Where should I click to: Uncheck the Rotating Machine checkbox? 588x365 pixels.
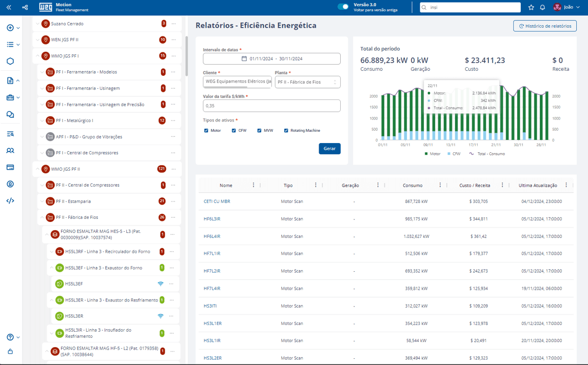pos(286,130)
